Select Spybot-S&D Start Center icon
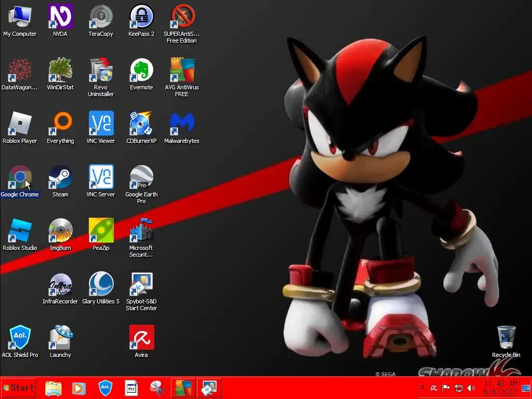 coord(141,292)
